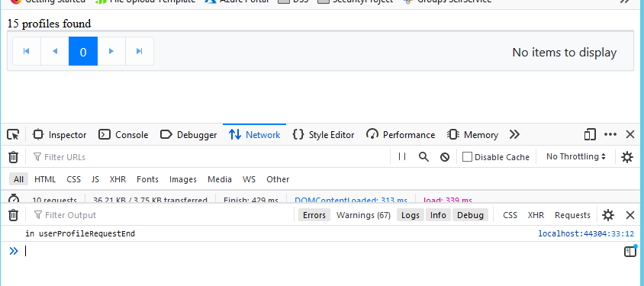Open the Performance tab
This screenshot has height=286, width=644.
coord(401,134)
